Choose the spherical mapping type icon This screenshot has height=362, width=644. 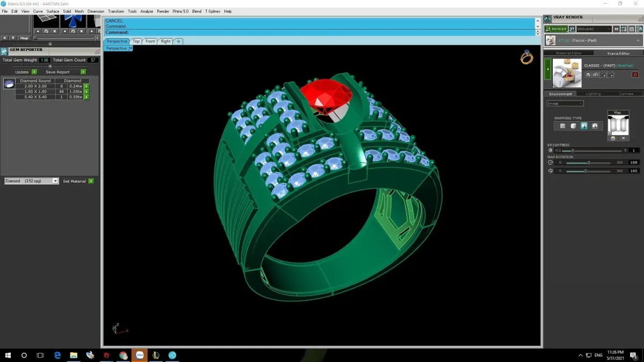[x=583, y=126]
